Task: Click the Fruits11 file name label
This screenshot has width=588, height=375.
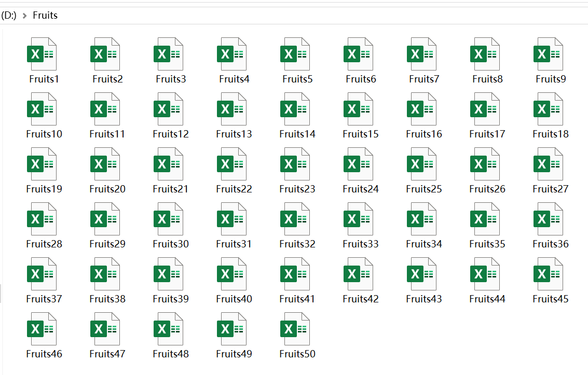Action: pos(107,134)
